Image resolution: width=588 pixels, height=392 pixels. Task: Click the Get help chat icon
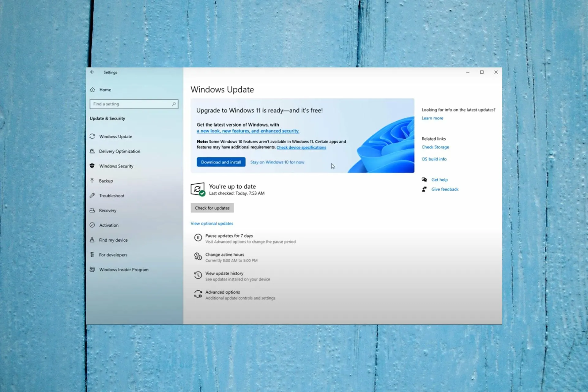pyautogui.click(x=424, y=180)
